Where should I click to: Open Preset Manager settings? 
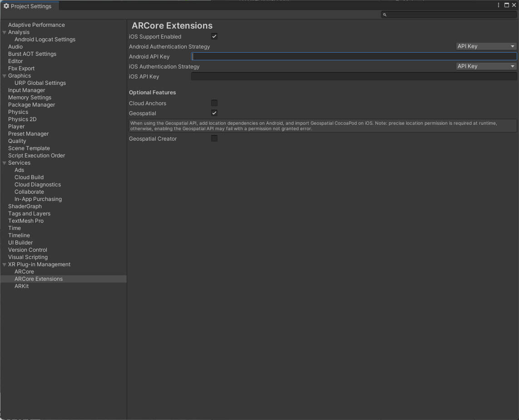tap(28, 134)
